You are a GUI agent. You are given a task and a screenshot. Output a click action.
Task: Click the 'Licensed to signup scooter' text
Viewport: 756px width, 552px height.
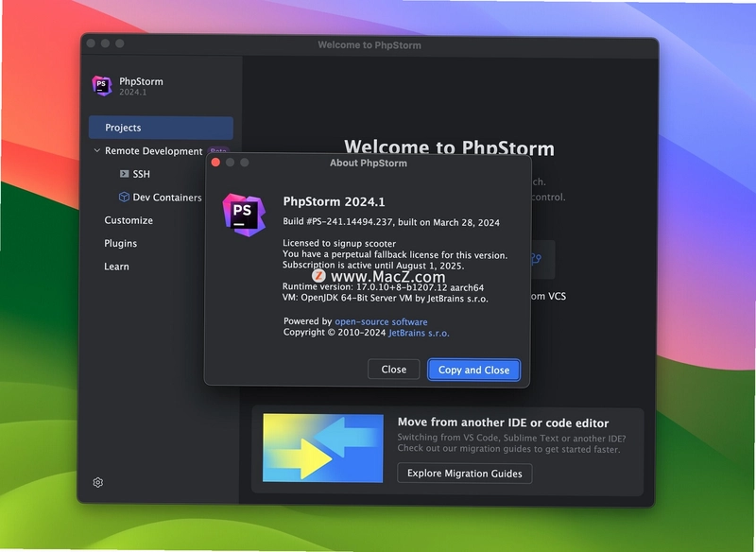point(339,244)
